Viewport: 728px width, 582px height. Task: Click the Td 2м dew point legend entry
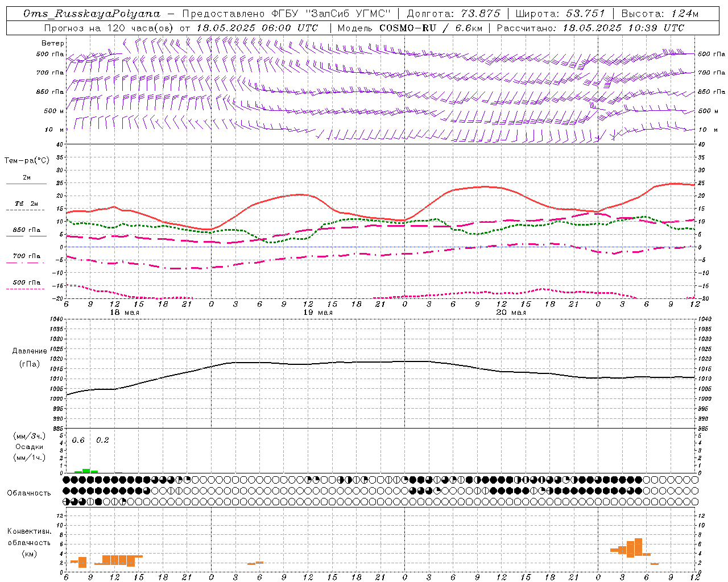coord(27,203)
